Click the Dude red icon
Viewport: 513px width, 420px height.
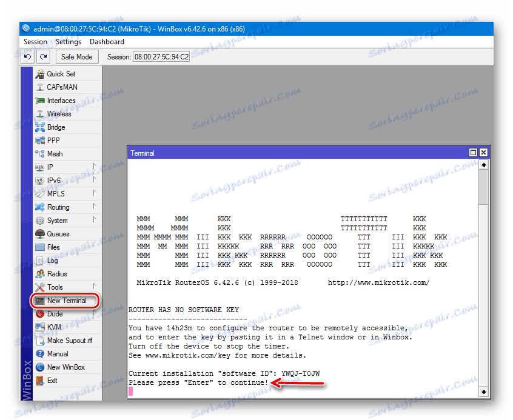tap(40, 314)
